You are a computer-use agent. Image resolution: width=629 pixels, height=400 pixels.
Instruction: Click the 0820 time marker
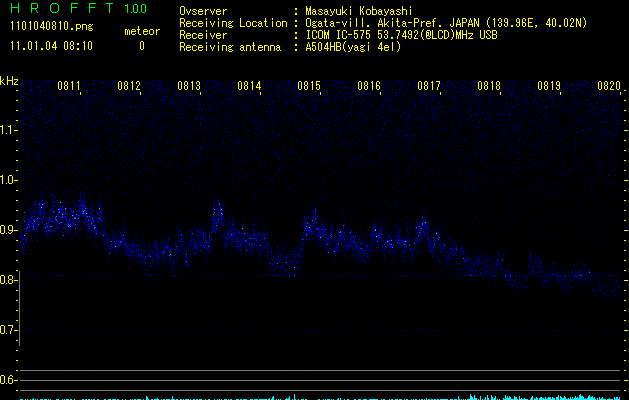[x=609, y=87]
